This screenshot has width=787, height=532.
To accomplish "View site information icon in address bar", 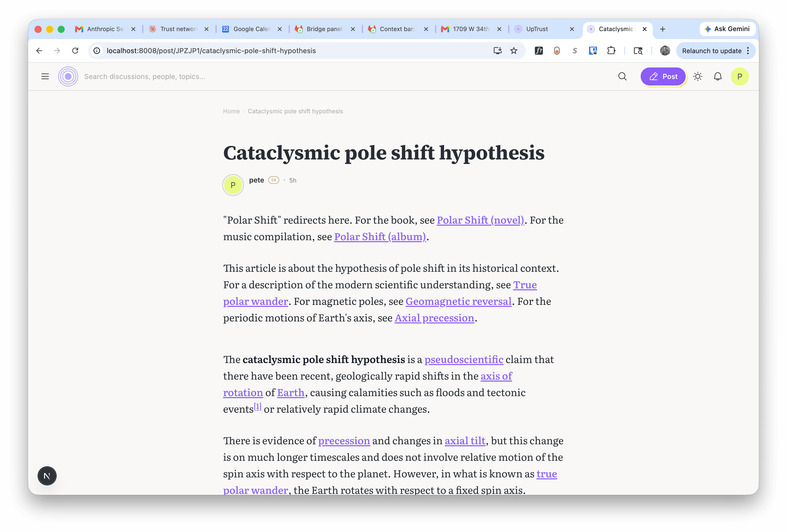I will tap(97, 51).
